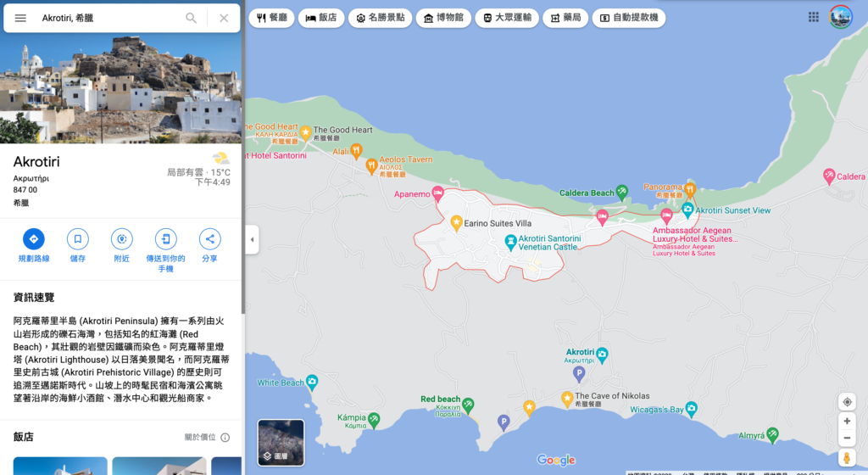Send to phone via 傳送到你的手機 icon
The image size is (868, 475).
click(166, 239)
